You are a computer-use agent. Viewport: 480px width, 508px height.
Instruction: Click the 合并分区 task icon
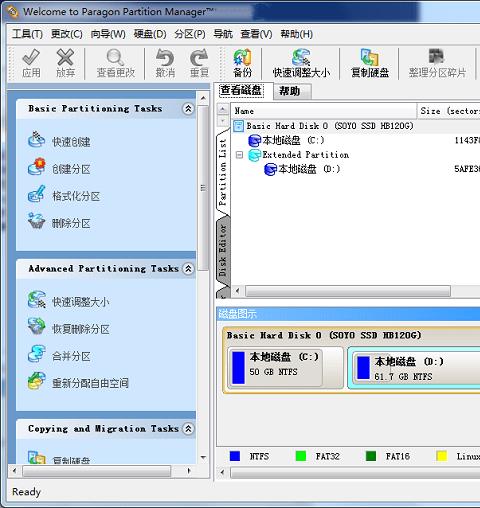coord(36,354)
